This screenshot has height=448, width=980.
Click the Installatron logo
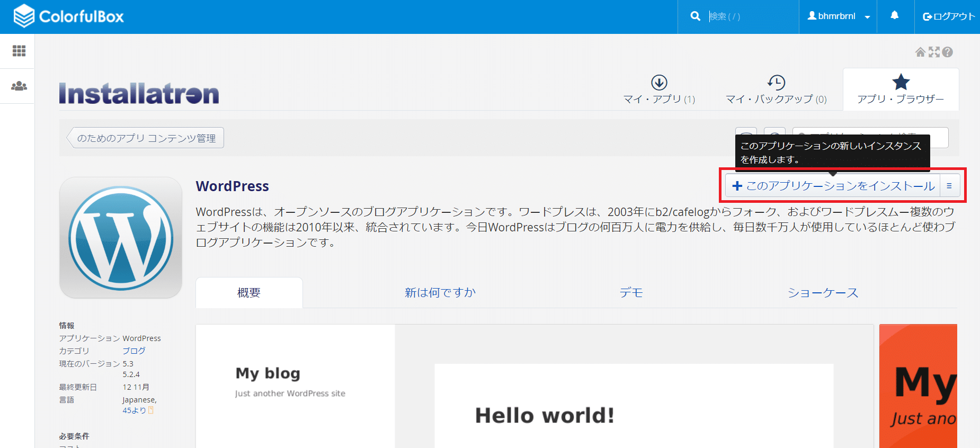(x=139, y=94)
